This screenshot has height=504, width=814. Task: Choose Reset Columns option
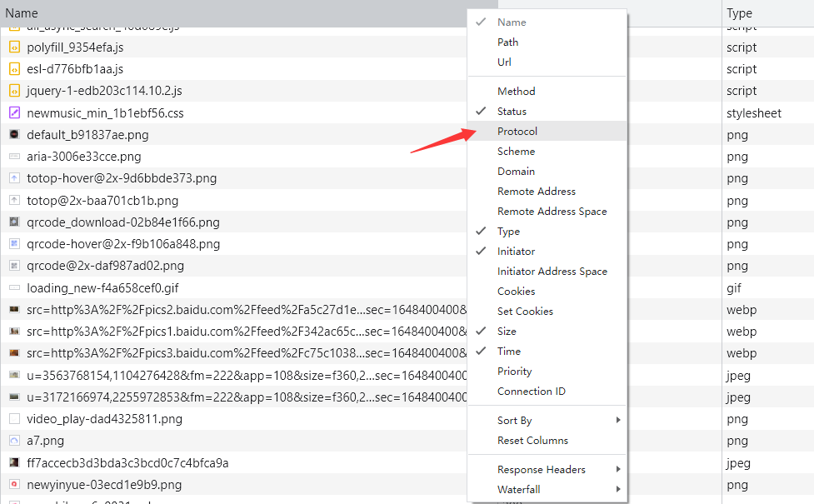pos(532,441)
